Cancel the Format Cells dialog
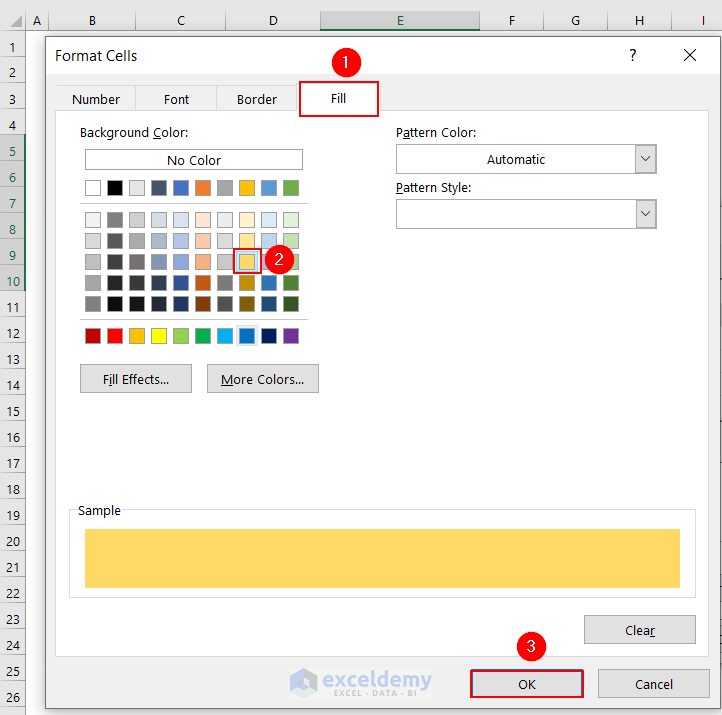The width and height of the screenshot is (722, 715). 653,684
